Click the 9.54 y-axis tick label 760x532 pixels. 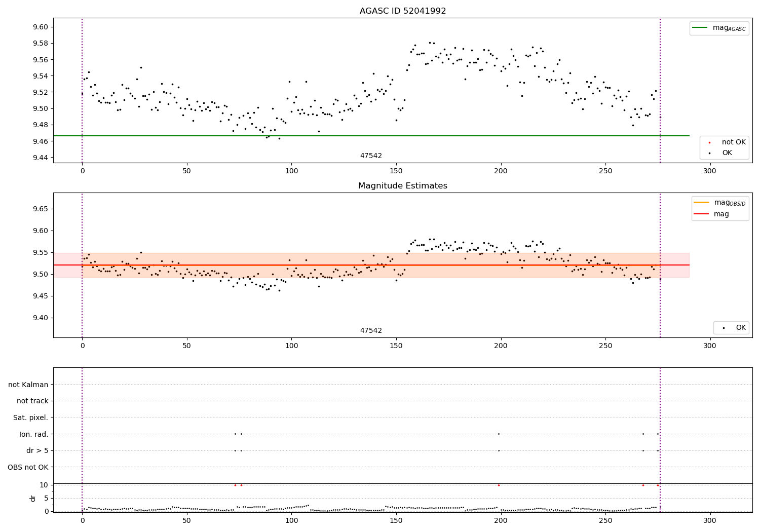(41, 76)
